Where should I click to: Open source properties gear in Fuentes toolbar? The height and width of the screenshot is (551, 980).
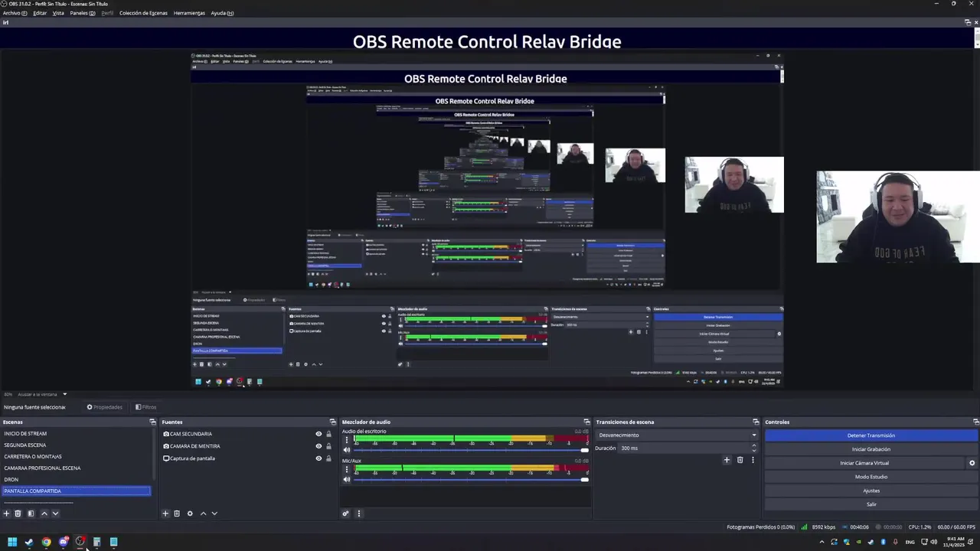(190, 514)
